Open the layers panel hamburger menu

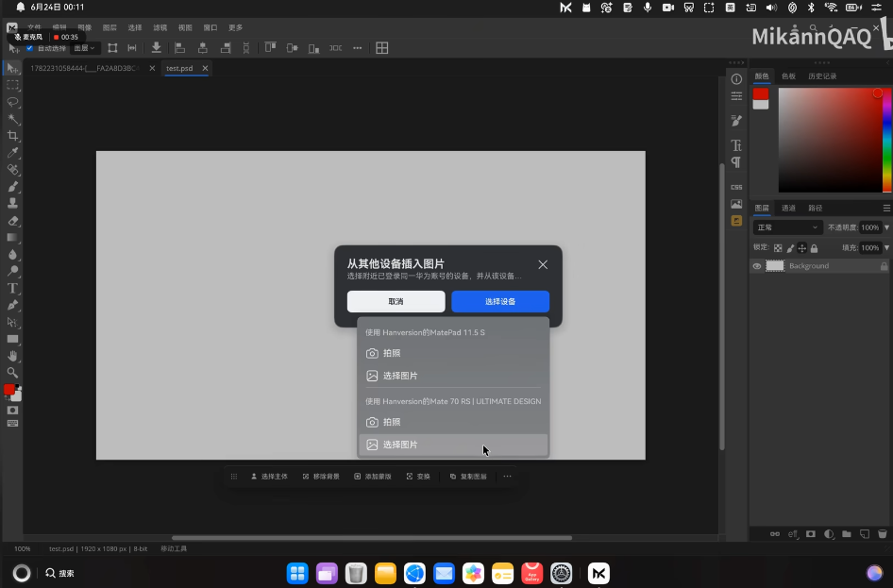[886, 208]
